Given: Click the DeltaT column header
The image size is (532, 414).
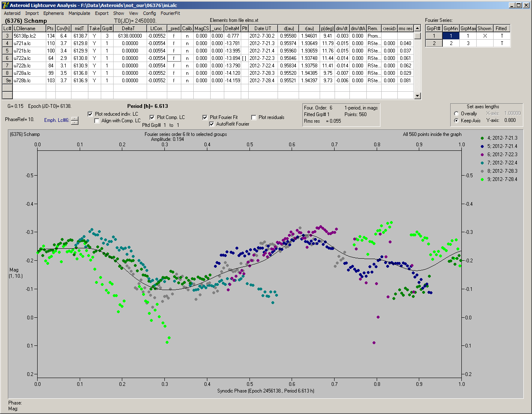Looking at the screenshot, I should point(130,29).
